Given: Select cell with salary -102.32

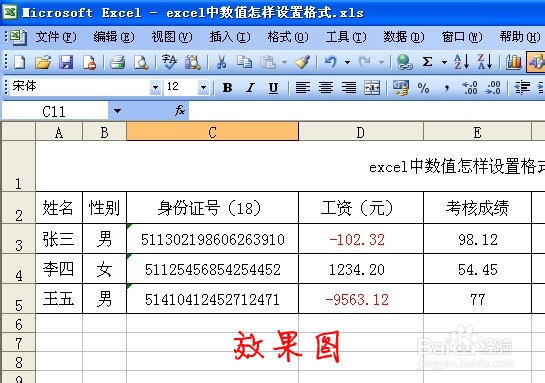Looking at the screenshot, I should click(361, 239).
